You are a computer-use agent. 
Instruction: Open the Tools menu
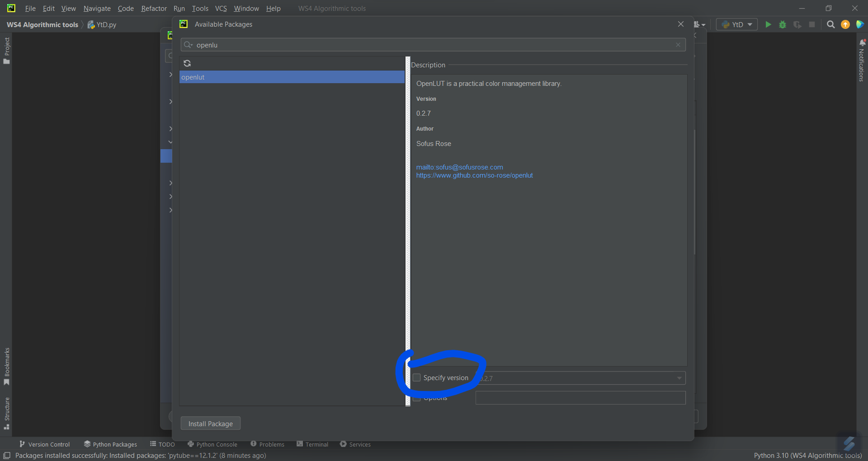tap(200, 9)
